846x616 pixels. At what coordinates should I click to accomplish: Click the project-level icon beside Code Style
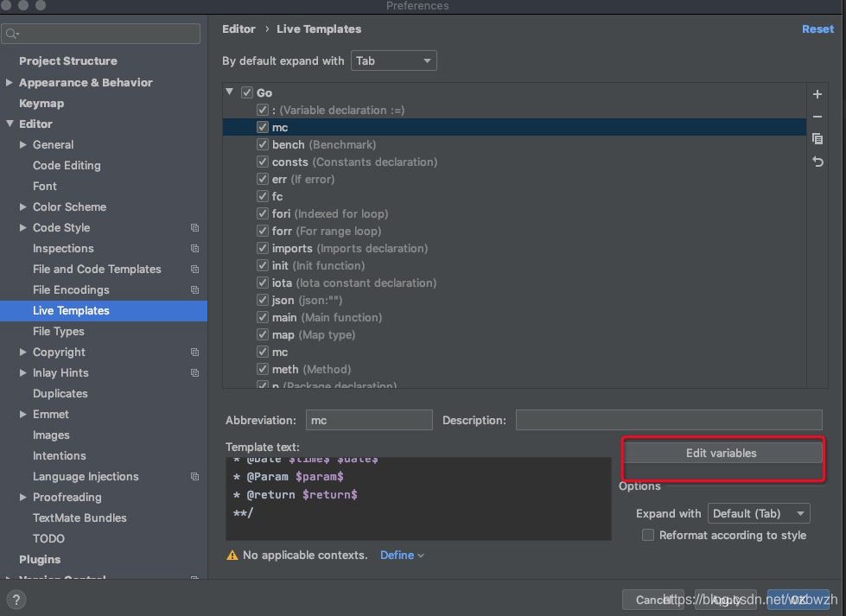tap(194, 228)
